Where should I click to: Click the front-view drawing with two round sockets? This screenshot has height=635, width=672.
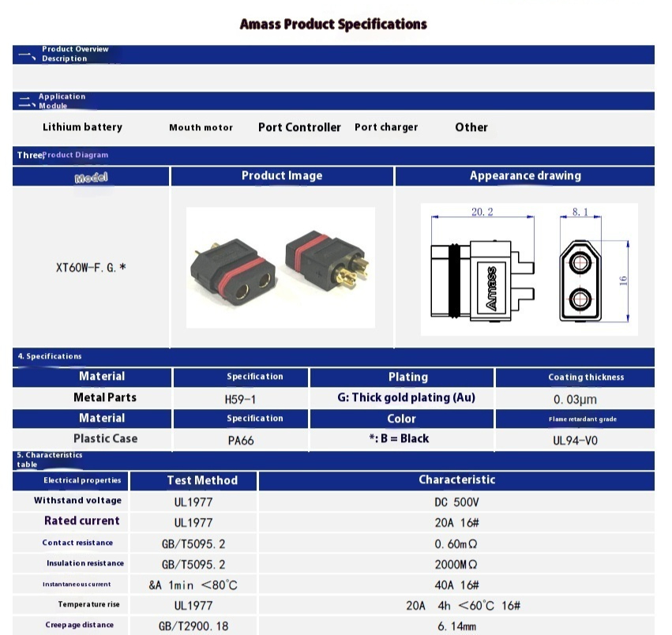[580, 281]
